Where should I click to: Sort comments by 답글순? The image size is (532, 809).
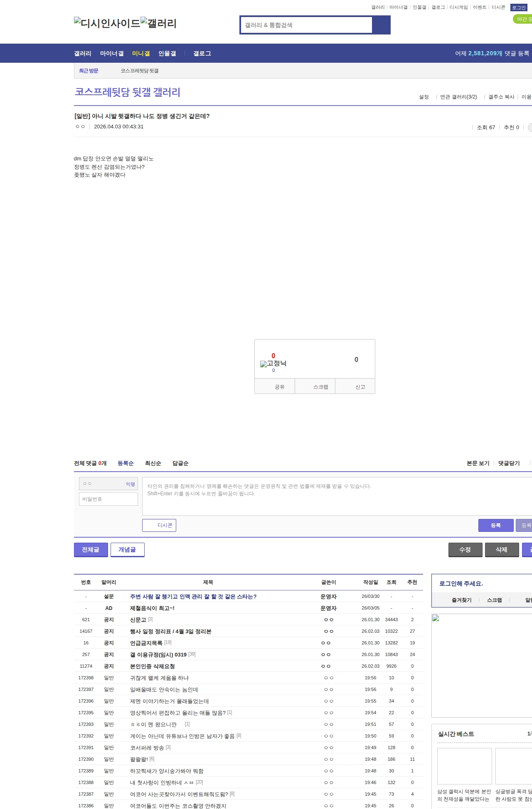180,463
